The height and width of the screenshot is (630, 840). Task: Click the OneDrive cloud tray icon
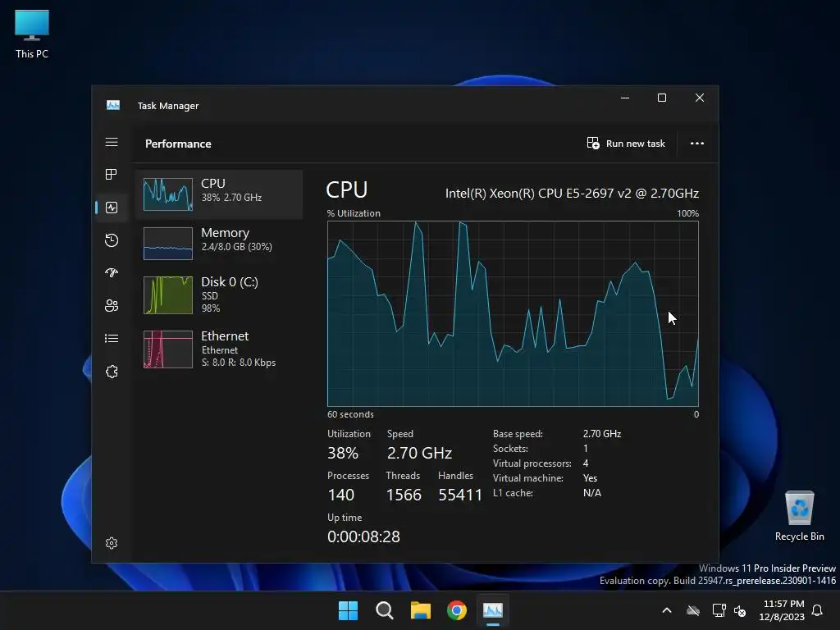click(693, 610)
